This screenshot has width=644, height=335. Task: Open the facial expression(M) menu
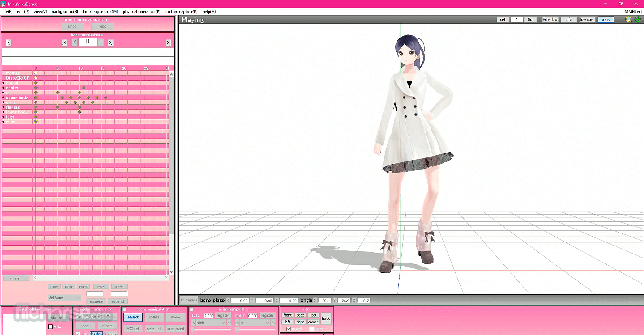click(x=100, y=11)
